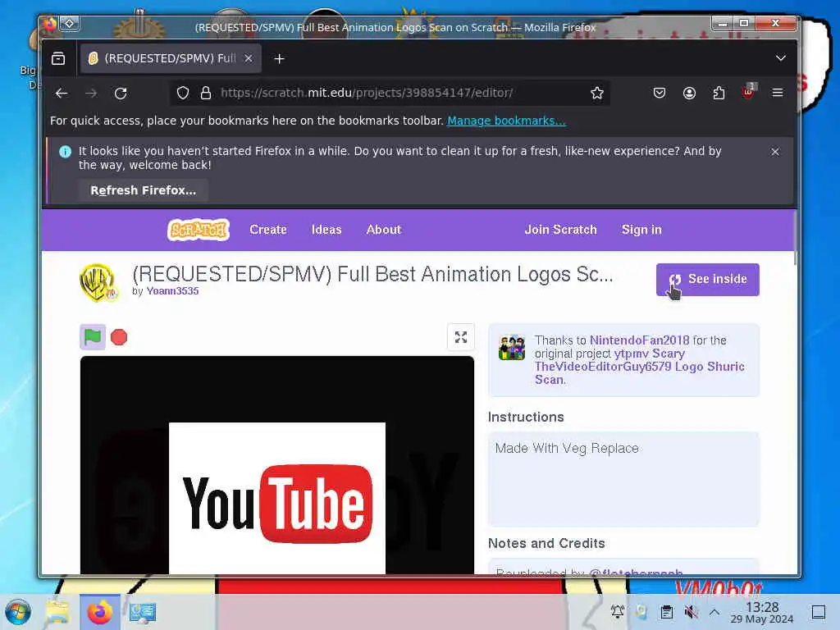
Task: Click the forward navigation arrow
Action: click(x=91, y=94)
